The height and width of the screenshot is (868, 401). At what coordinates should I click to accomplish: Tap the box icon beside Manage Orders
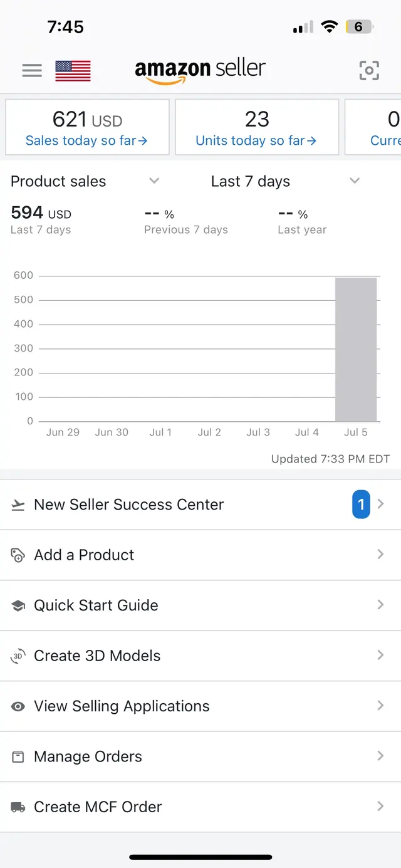click(18, 757)
